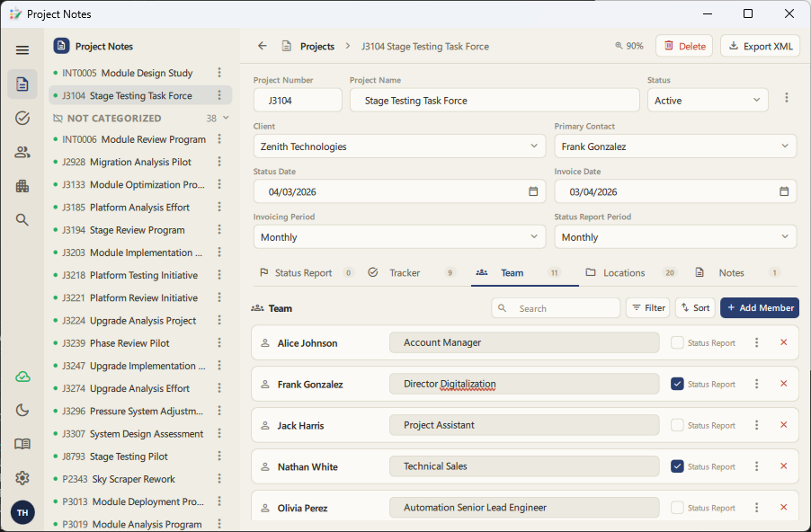Screen dimensions: 811x532
Task: Enable Status Report for Jack Harris
Action: tap(677, 425)
